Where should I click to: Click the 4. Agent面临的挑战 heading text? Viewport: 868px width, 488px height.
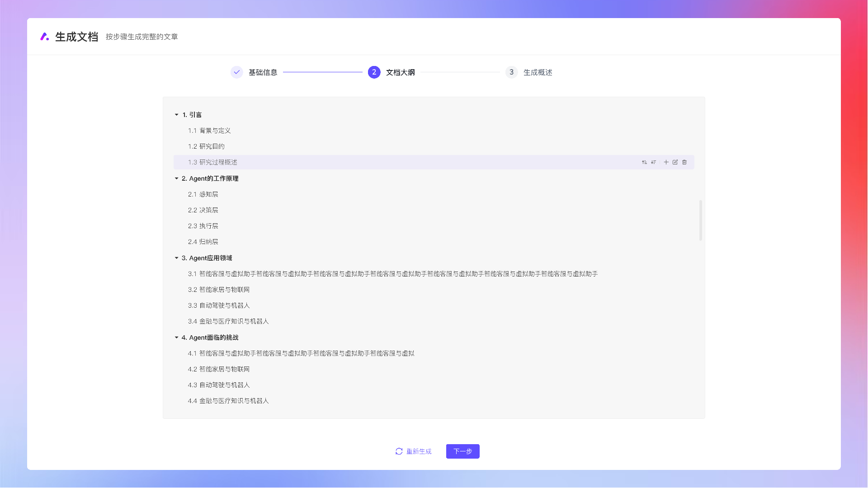[210, 338]
